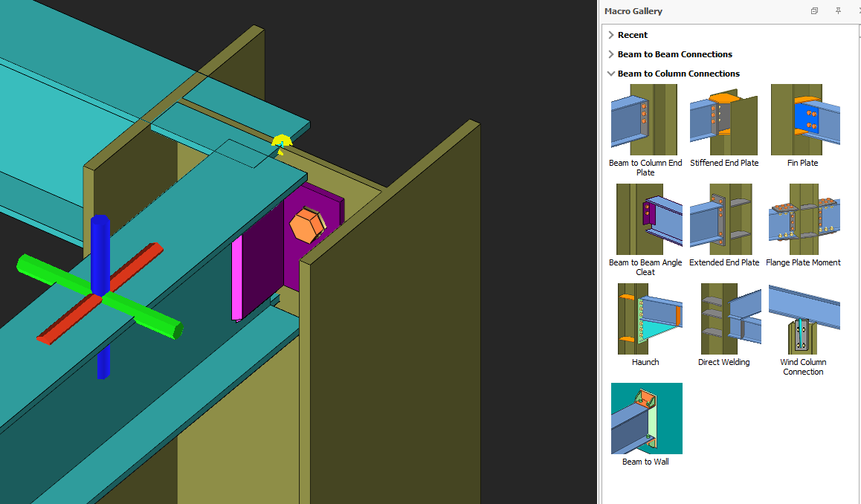Viewport: 861px width, 504px height.
Task: Pin the Macro Gallery panel
Action: pyautogui.click(x=838, y=11)
